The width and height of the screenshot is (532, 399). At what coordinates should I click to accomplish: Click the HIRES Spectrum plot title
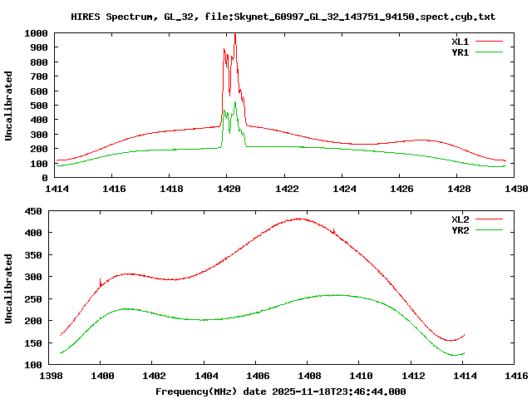click(283, 17)
